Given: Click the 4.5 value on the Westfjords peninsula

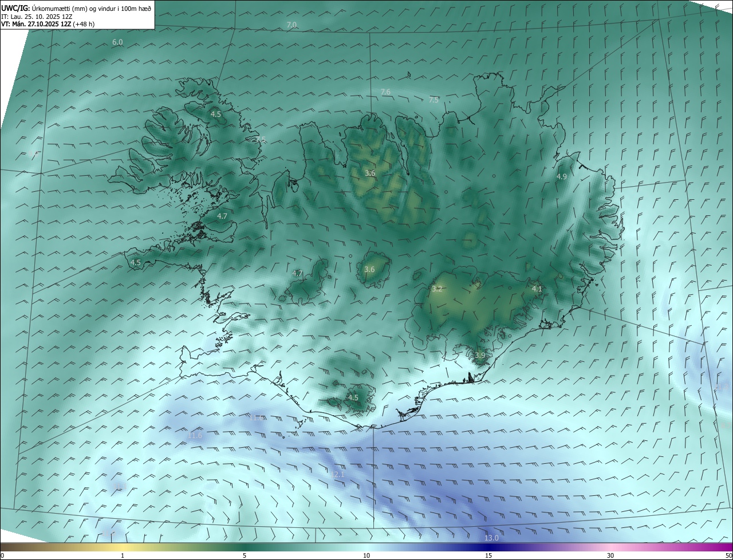Looking at the screenshot, I should point(215,115).
